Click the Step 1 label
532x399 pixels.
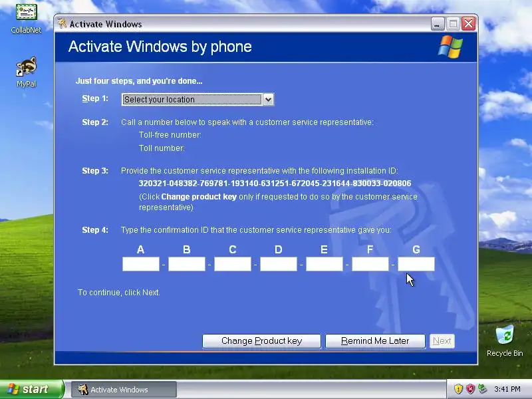pyautogui.click(x=95, y=98)
